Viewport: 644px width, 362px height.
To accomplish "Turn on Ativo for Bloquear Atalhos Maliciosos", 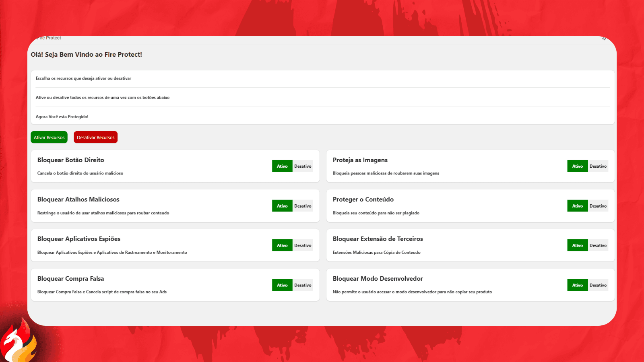I will tap(282, 206).
